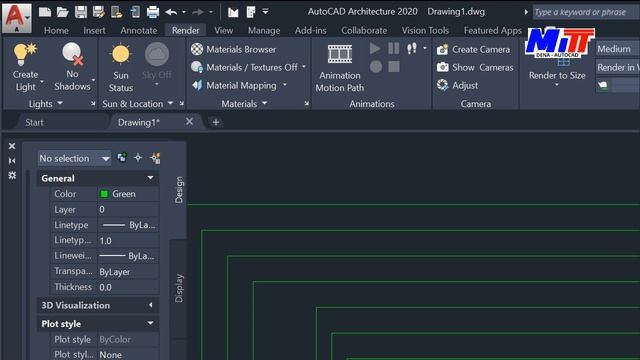Open Properties palette settings gear
Screen dimensions: 640x360
point(12,176)
